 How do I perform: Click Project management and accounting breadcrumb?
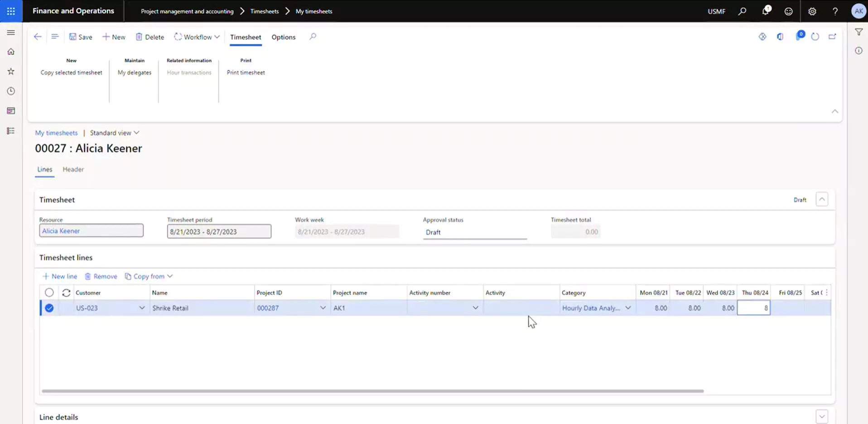pos(187,11)
